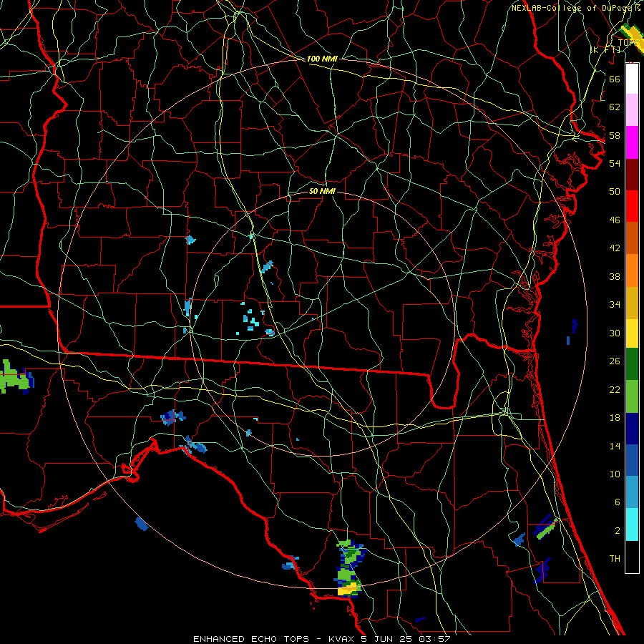Pick the dark orange legend band

click(632, 238)
